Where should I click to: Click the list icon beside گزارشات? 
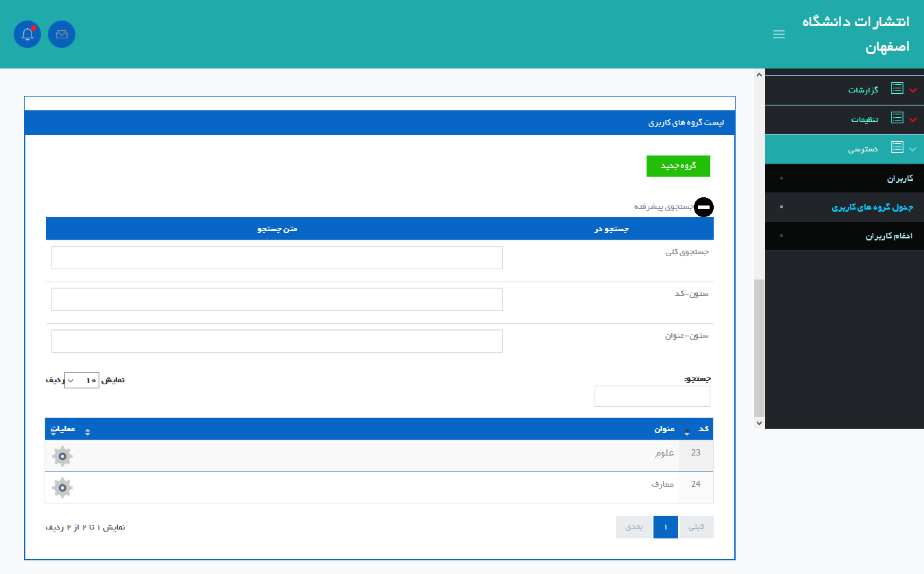(x=897, y=89)
